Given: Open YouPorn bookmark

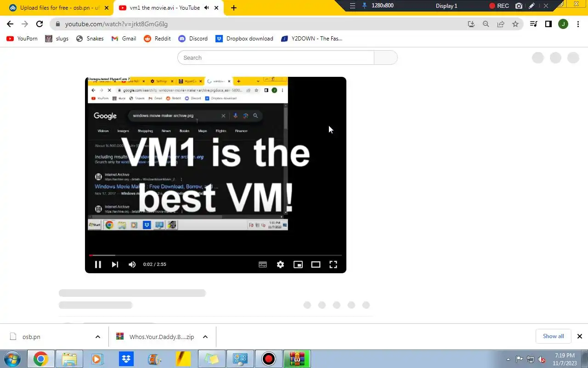Looking at the screenshot, I should point(22,39).
